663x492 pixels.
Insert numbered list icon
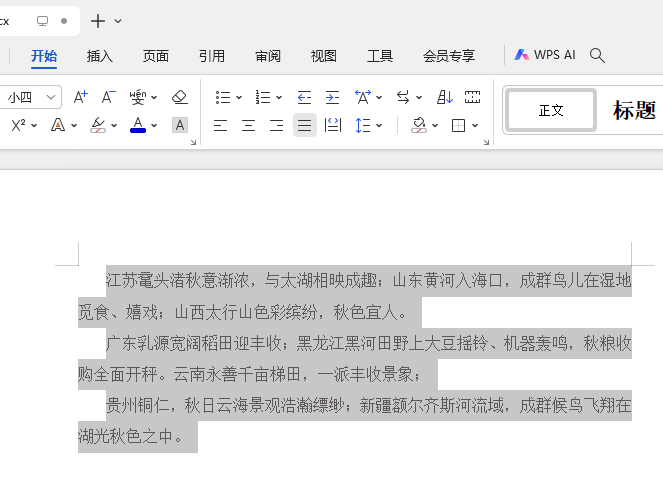click(263, 98)
